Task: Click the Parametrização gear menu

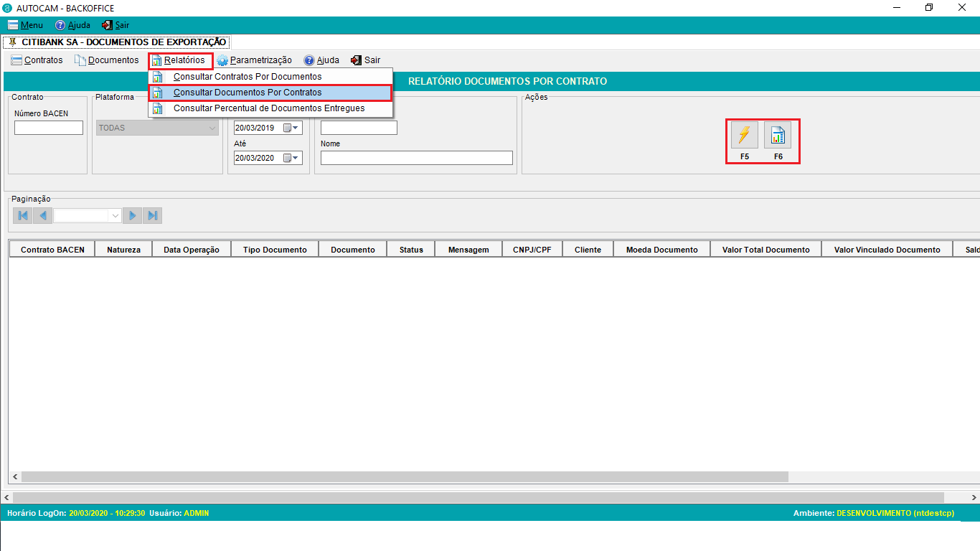Action: coord(255,60)
